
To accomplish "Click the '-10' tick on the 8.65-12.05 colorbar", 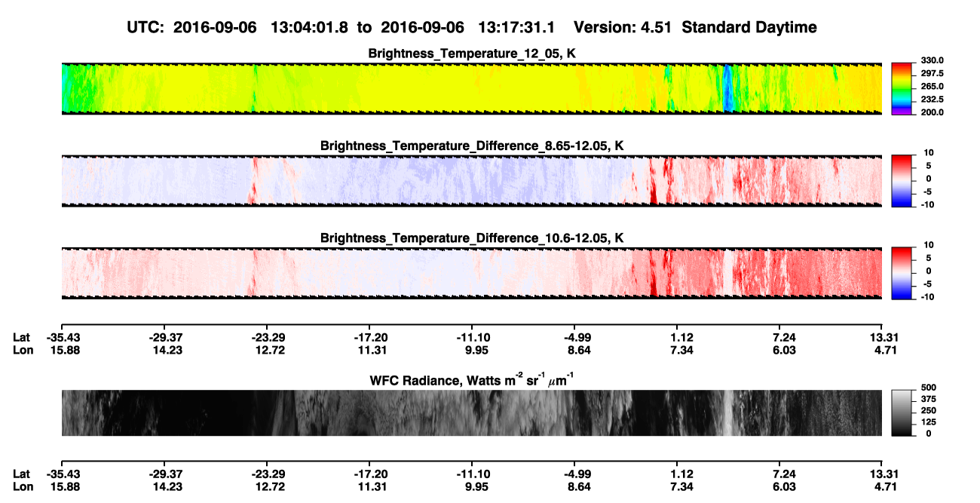I will click(926, 204).
